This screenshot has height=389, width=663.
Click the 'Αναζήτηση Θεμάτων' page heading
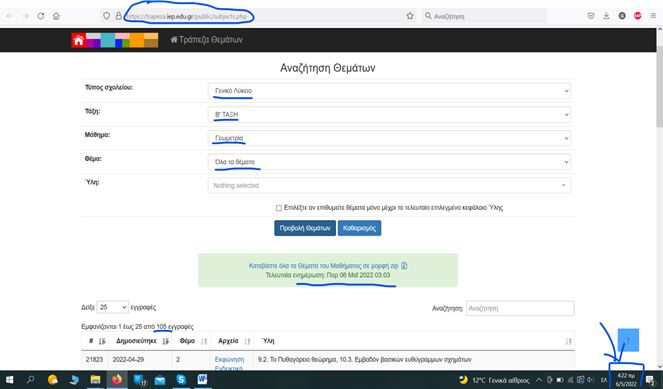coord(328,68)
